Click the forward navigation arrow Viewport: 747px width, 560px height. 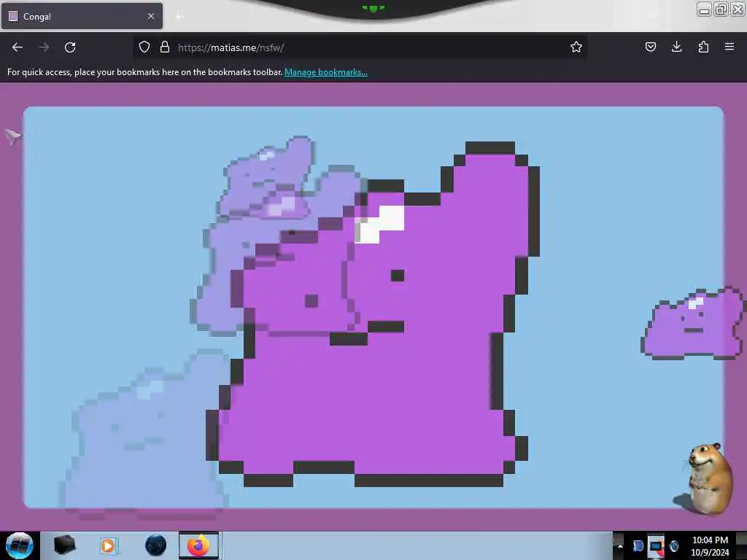(x=44, y=47)
